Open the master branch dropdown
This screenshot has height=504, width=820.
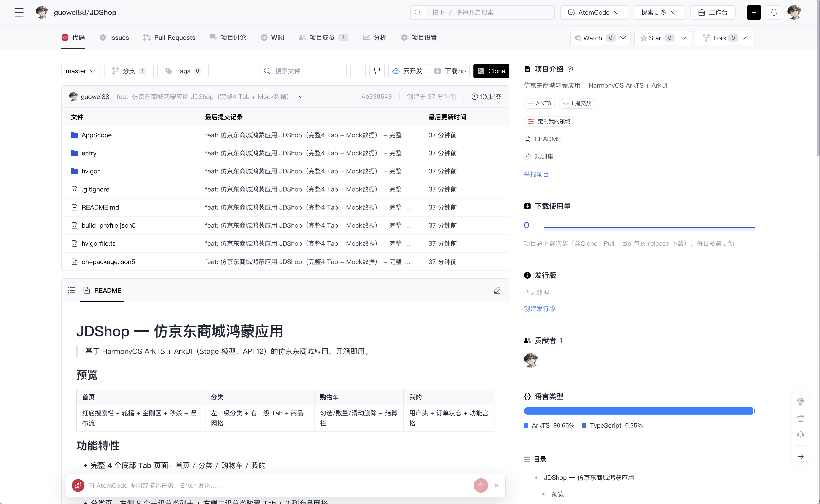81,71
